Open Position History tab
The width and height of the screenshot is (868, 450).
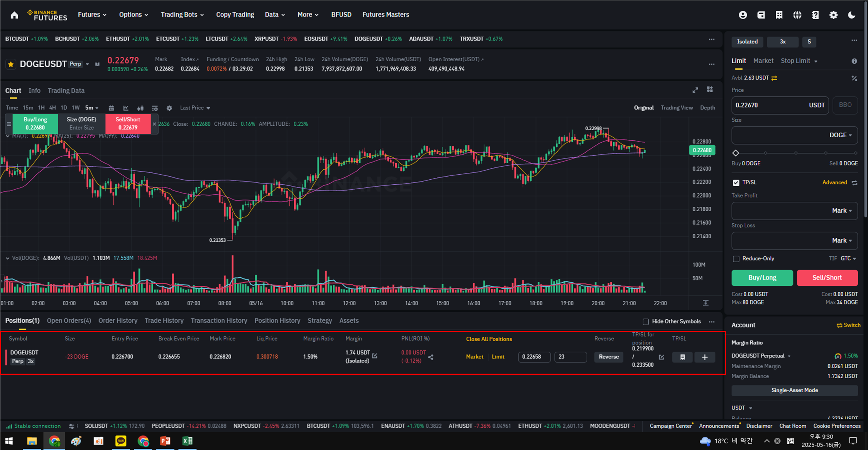click(277, 321)
